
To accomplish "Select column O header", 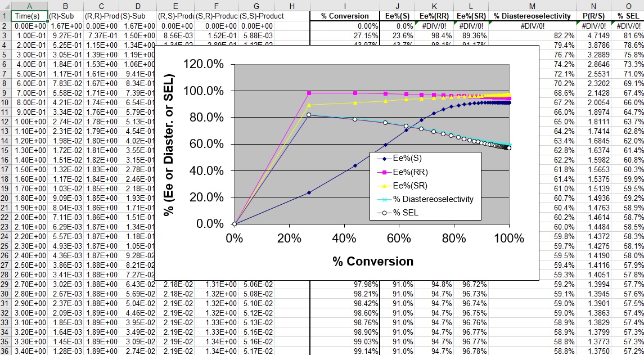I will point(628,5).
